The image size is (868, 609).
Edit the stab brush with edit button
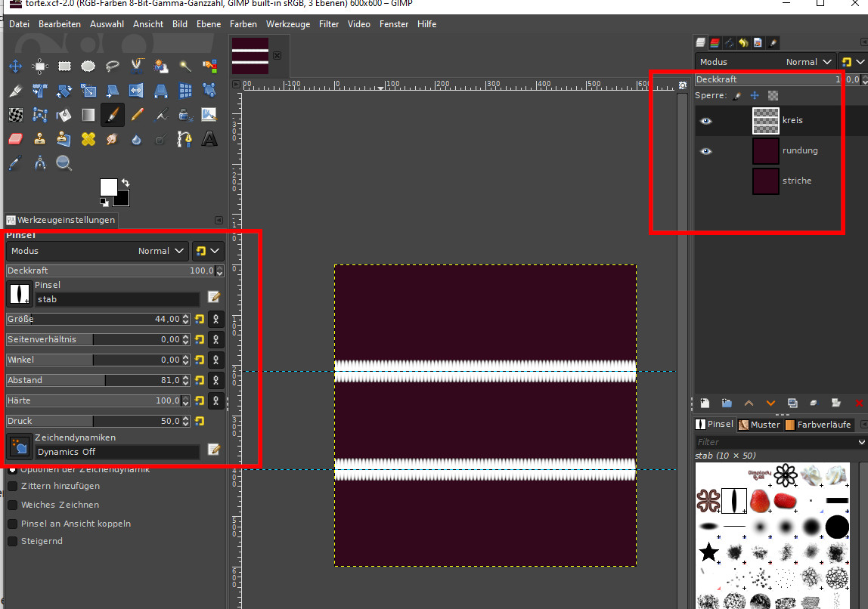(x=214, y=297)
